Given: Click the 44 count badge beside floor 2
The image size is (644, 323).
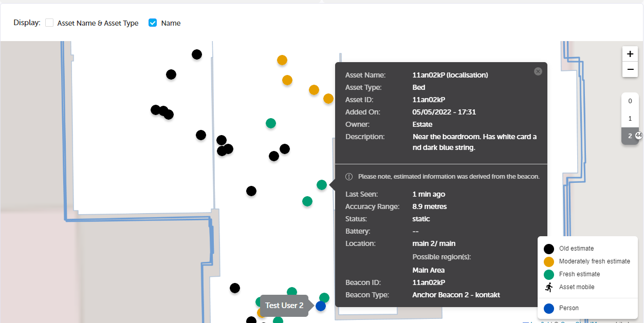Looking at the screenshot, I should 639,136.
